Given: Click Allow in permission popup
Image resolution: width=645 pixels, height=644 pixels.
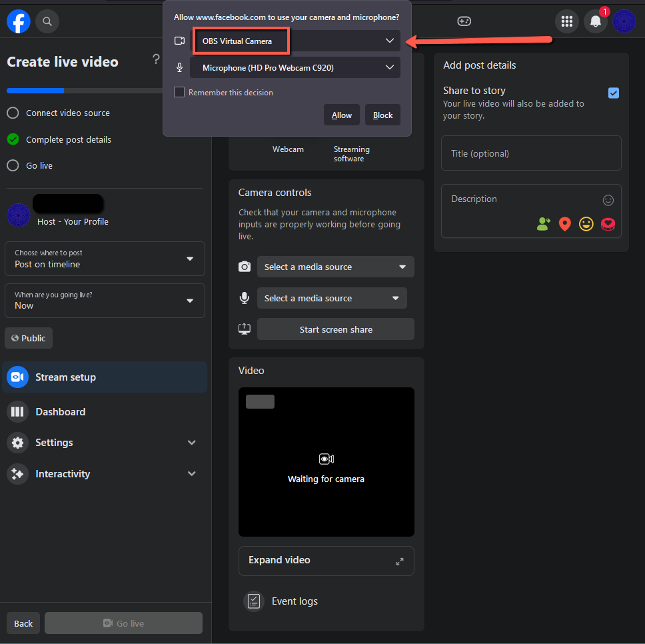Looking at the screenshot, I should (341, 115).
